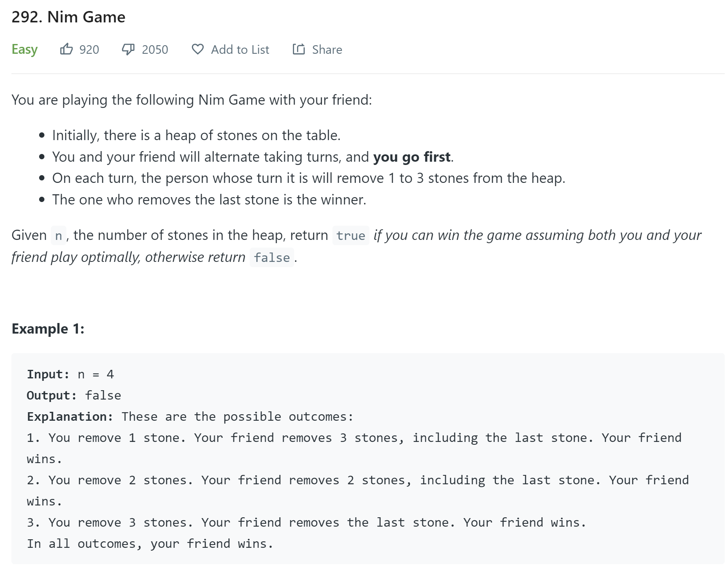Click the thumbs-down dislike icon
The image size is (728, 569).
(128, 49)
